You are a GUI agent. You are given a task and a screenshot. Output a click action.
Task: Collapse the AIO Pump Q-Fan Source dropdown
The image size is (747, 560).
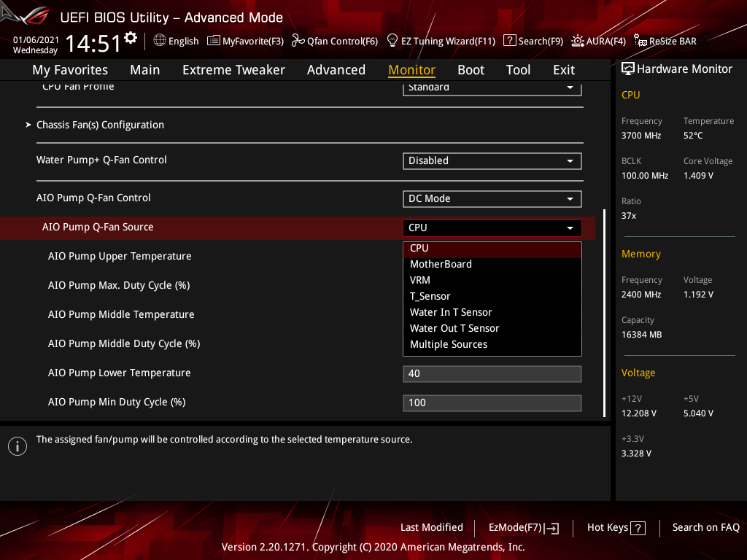492,227
